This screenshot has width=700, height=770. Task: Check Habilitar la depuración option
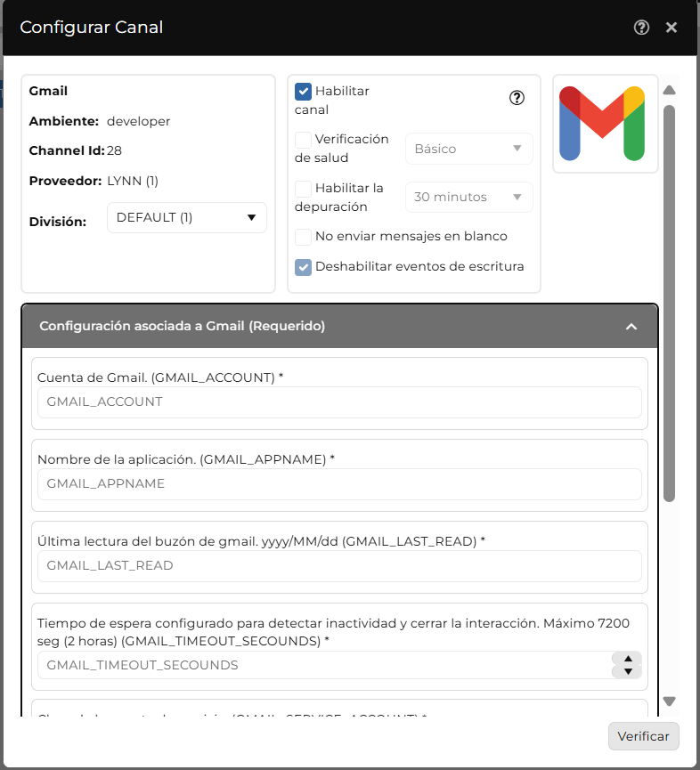pyautogui.click(x=303, y=189)
